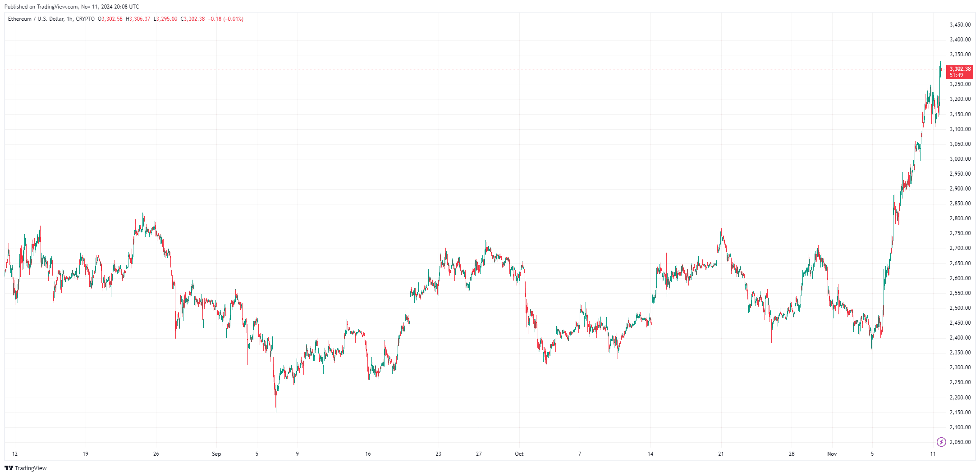Click the Oct label on time axis
The image size is (980, 476).
(x=519, y=454)
